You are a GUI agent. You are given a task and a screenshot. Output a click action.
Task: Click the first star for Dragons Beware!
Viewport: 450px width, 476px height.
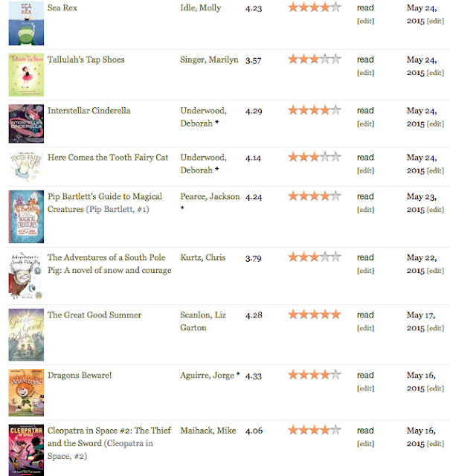tap(293, 375)
